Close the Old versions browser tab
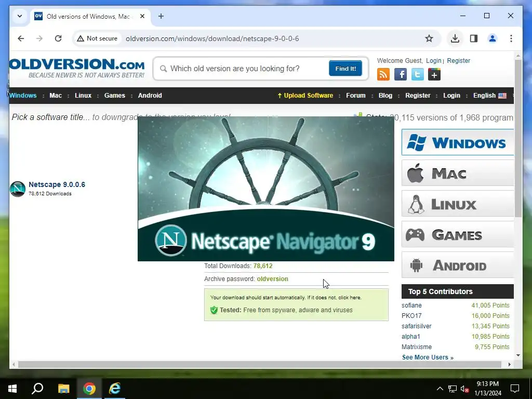532x399 pixels. [x=142, y=16]
